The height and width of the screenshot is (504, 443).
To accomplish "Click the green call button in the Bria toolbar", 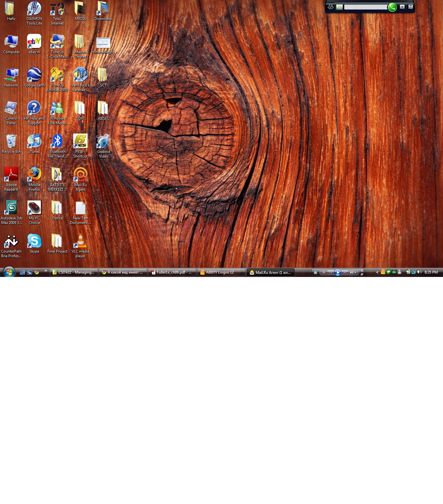I will pyautogui.click(x=392, y=7).
